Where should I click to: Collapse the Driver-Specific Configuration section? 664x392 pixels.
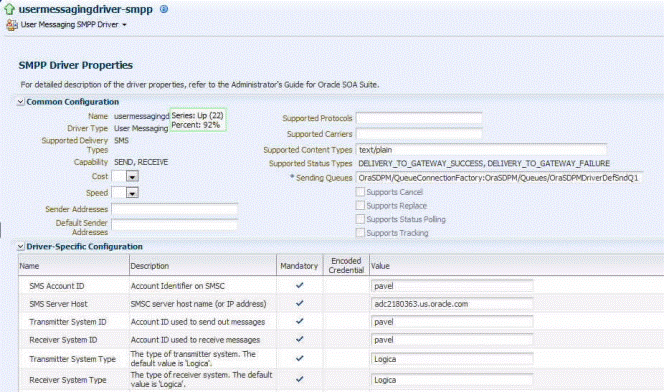tap(20, 247)
